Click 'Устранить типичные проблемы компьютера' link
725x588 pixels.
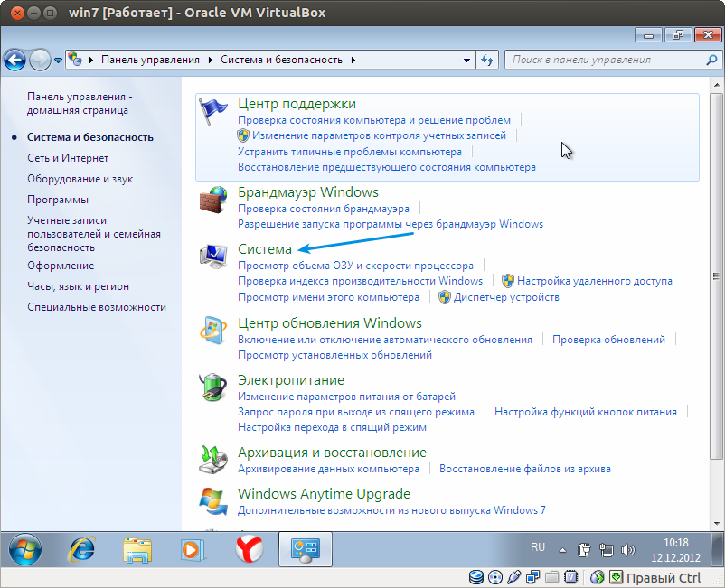[350, 152]
